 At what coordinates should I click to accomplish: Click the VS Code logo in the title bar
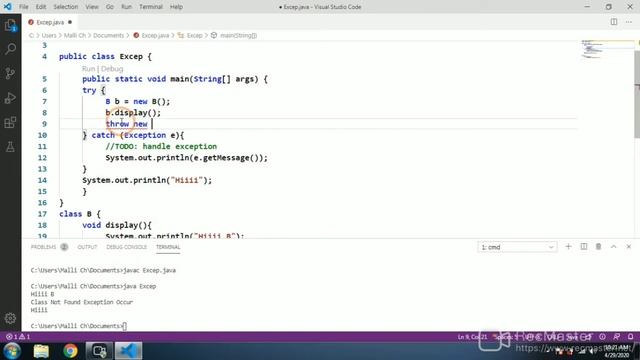pos(8,7)
